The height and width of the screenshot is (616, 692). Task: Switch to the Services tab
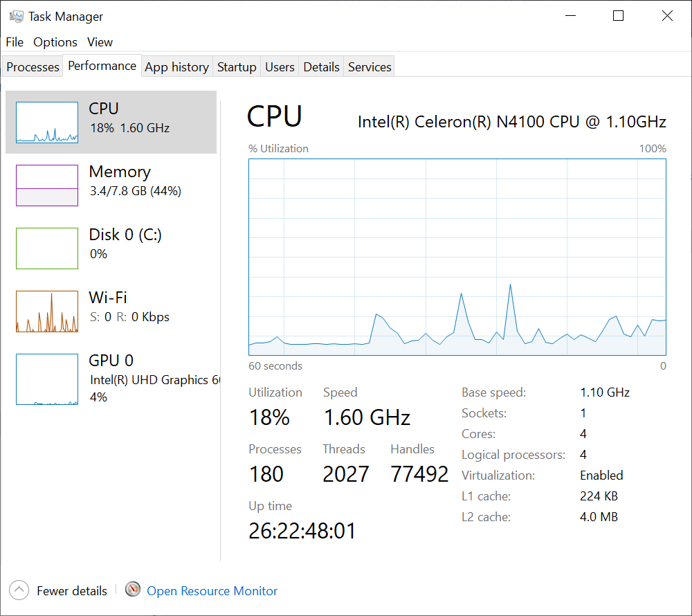coord(370,66)
